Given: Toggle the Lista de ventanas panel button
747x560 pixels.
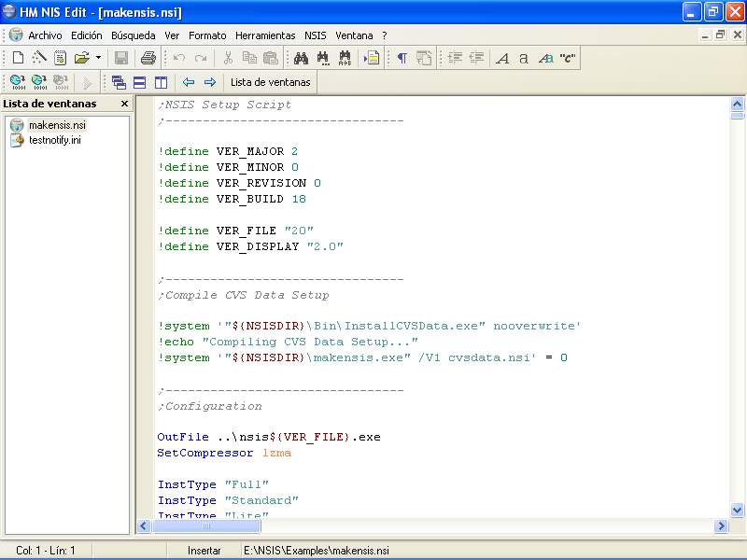Looking at the screenshot, I should click(270, 82).
